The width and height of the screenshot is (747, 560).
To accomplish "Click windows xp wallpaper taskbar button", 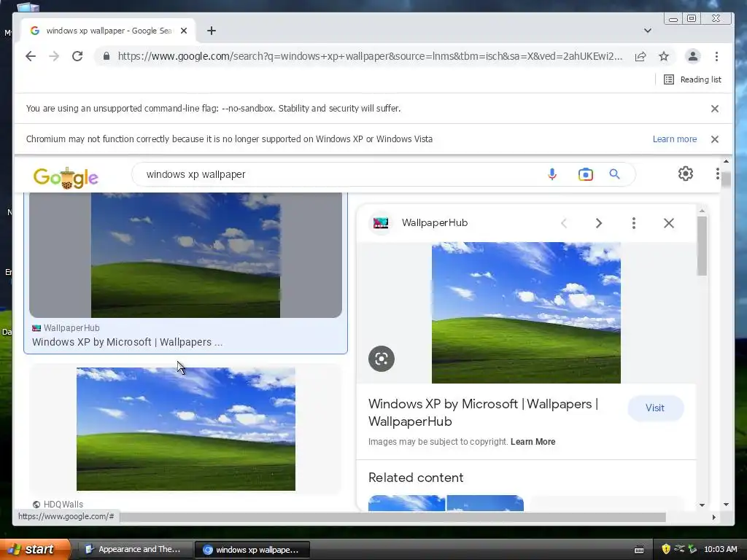I will pyautogui.click(x=252, y=550).
